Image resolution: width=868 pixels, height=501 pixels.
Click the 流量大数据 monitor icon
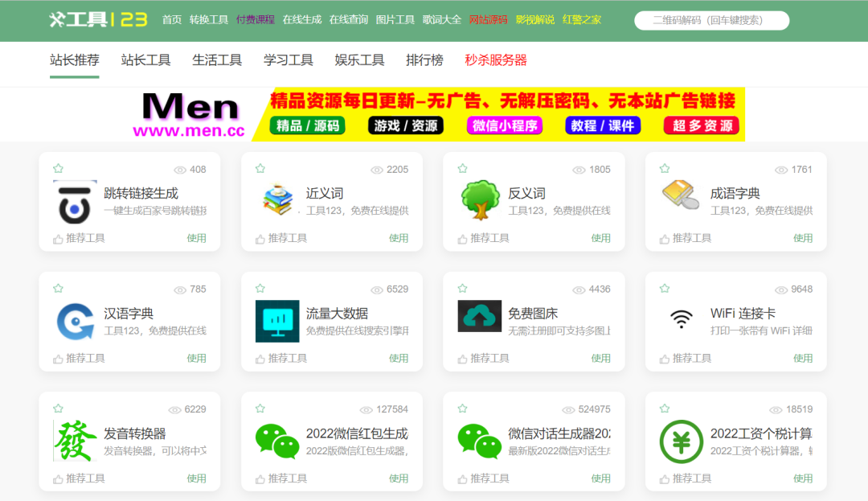276,318
